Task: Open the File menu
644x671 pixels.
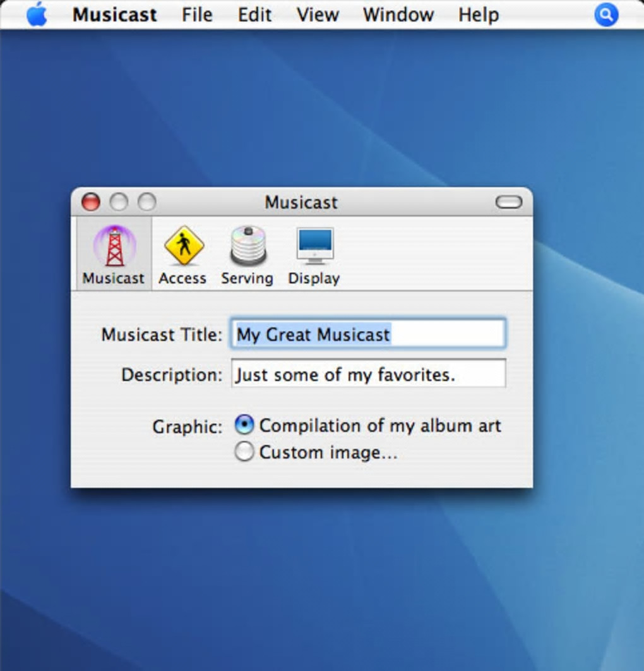Action: pos(197,15)
